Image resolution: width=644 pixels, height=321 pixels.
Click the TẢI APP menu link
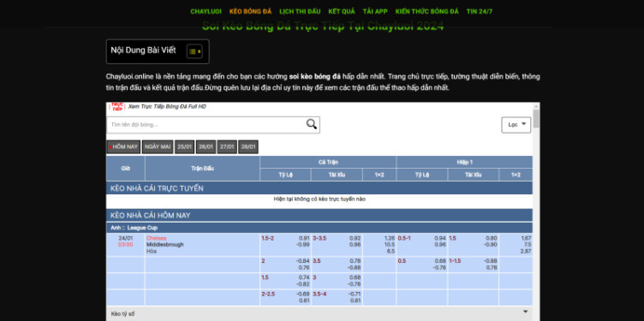coord(375,11)
